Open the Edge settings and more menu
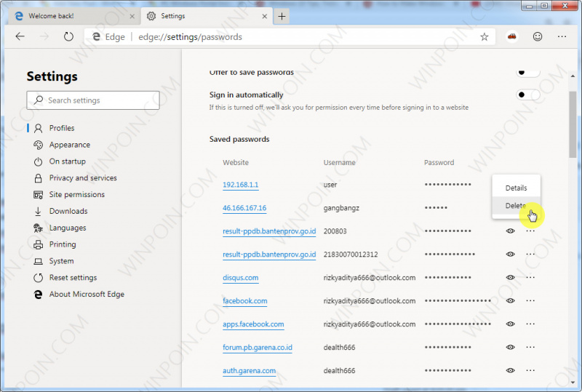This screenshot has height=392, width=582. click(562, 36)
